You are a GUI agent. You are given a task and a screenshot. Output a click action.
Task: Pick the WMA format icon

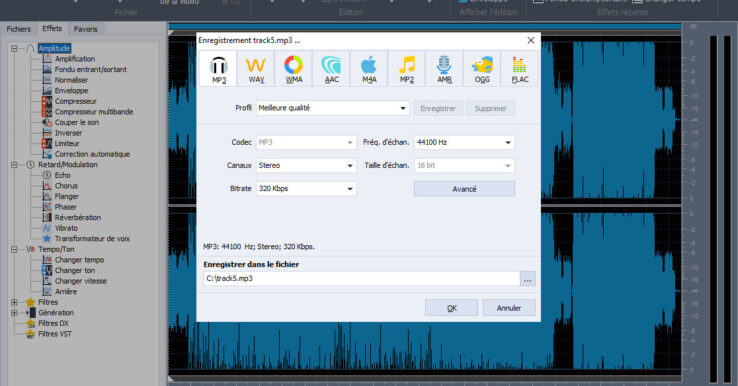pyautogui.click(x=294, y=69)
